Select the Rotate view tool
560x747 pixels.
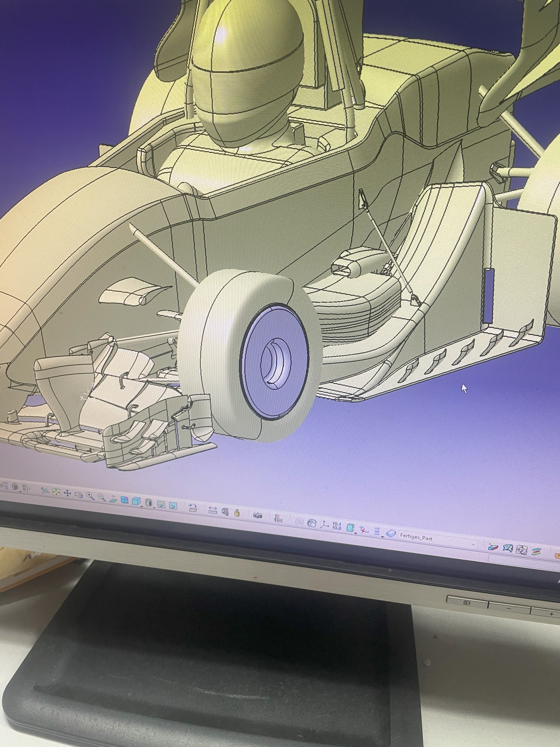click(79, 495)
